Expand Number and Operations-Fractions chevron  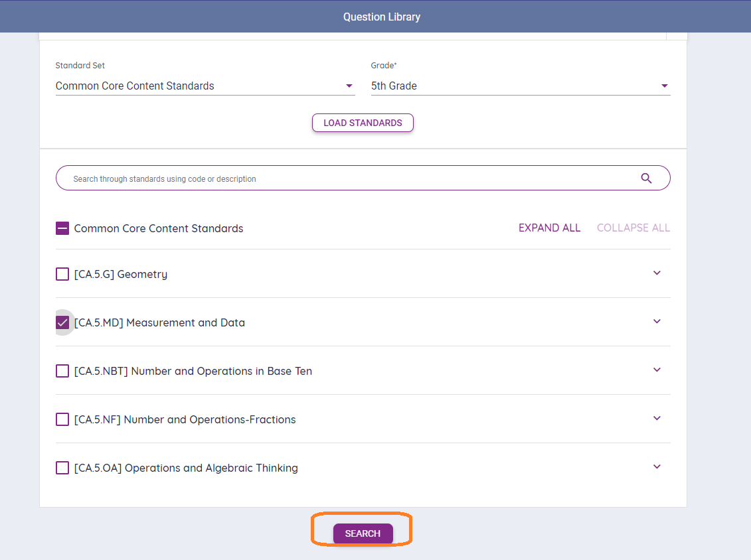tap(657, 419)
